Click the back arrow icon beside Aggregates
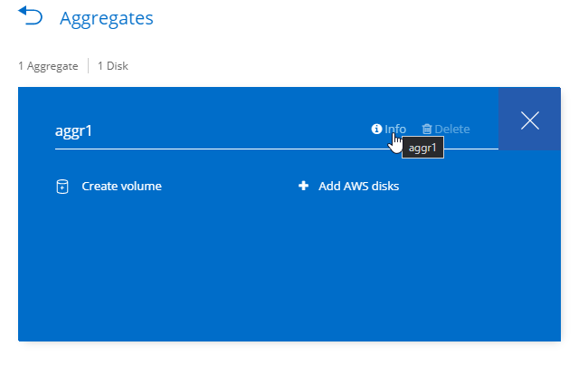The width and height of the screenshot is (588, 375). click(30, 17)
